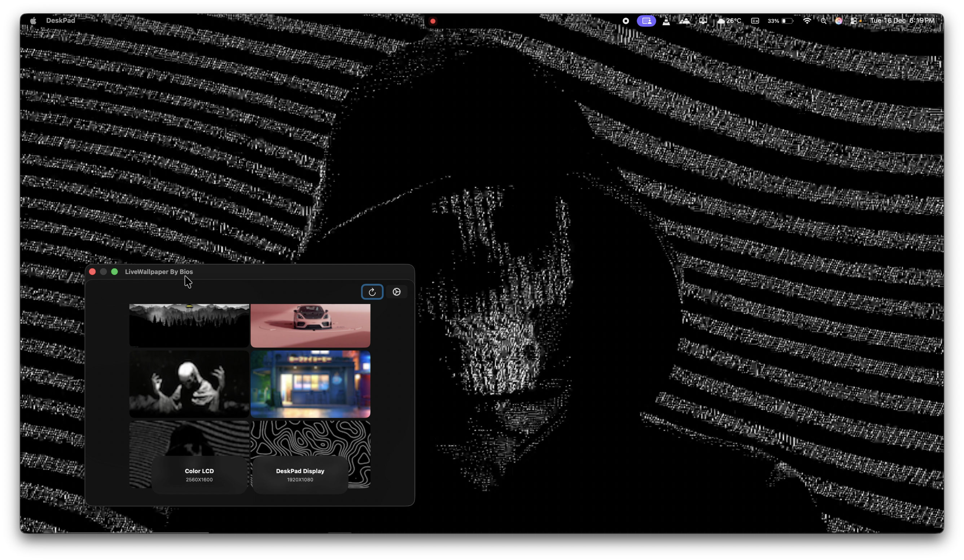Viewport: 964px width, 560px height.
Task: Open the purple screen sharing menu bar icon
Action: (646, 21)
